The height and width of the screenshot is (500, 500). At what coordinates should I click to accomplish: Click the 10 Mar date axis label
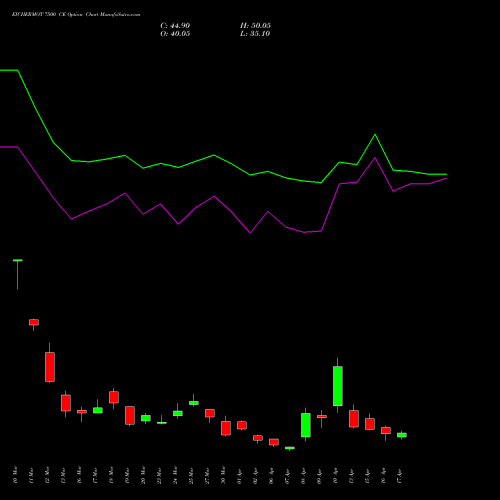tap(15, 475)
